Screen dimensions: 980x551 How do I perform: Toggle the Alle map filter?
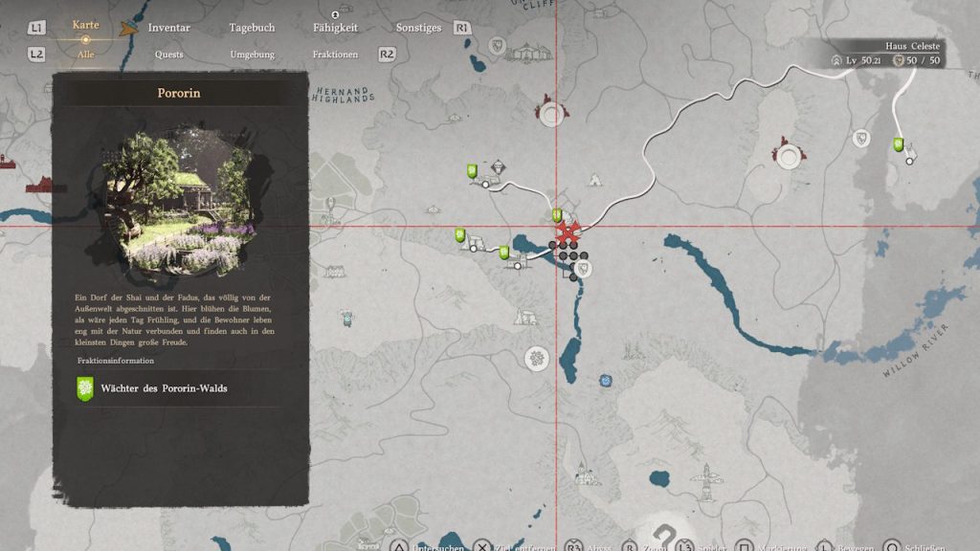[84, 55]
